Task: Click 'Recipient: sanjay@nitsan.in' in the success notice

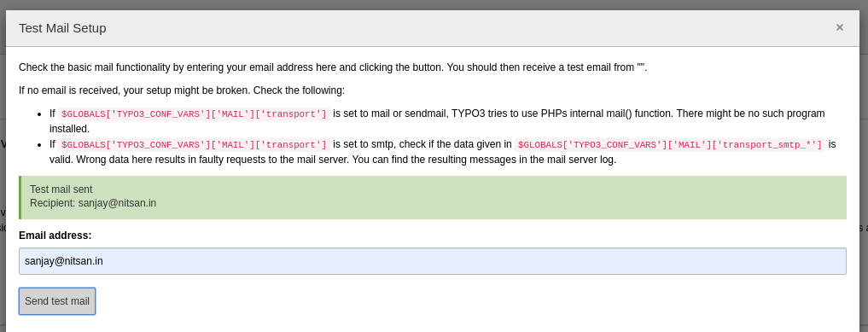Action: [x=93, y=203]
